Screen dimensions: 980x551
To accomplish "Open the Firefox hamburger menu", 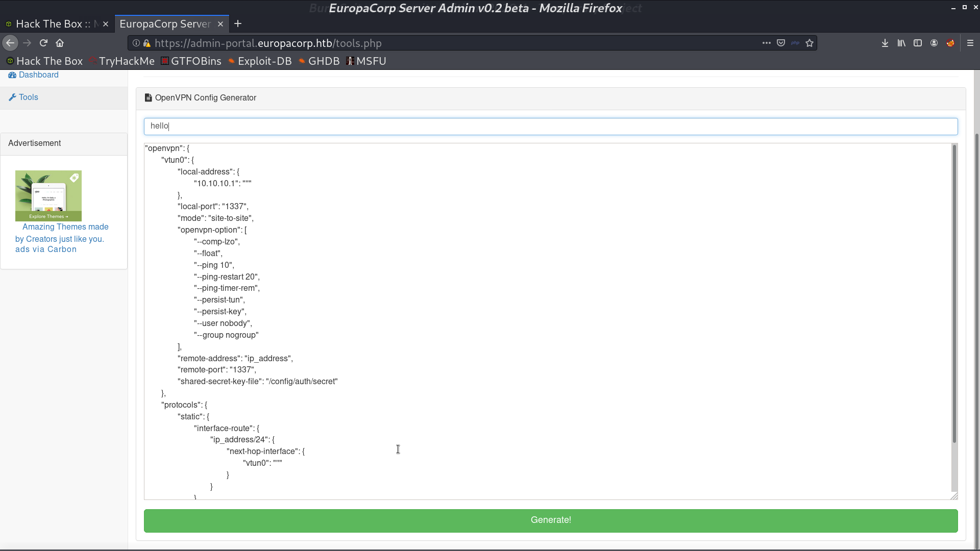I will click(x=970, y=43).
